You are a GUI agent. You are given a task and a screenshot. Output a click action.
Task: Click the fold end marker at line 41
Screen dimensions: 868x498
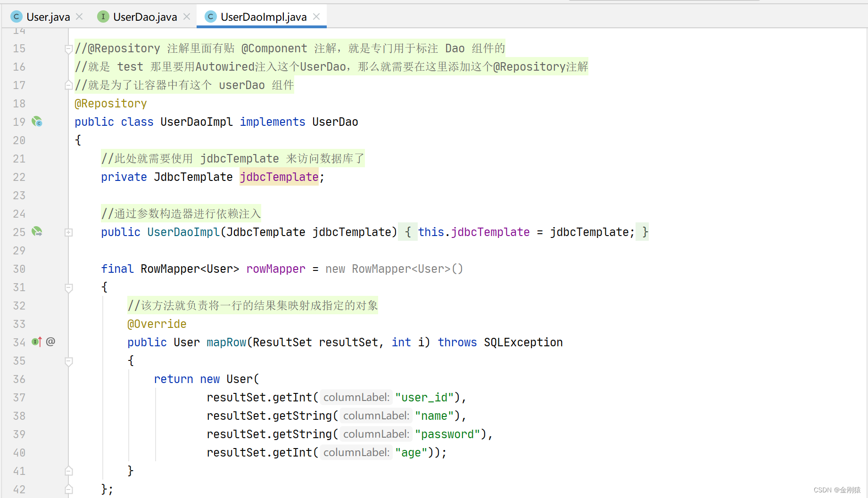click(68, 471)
